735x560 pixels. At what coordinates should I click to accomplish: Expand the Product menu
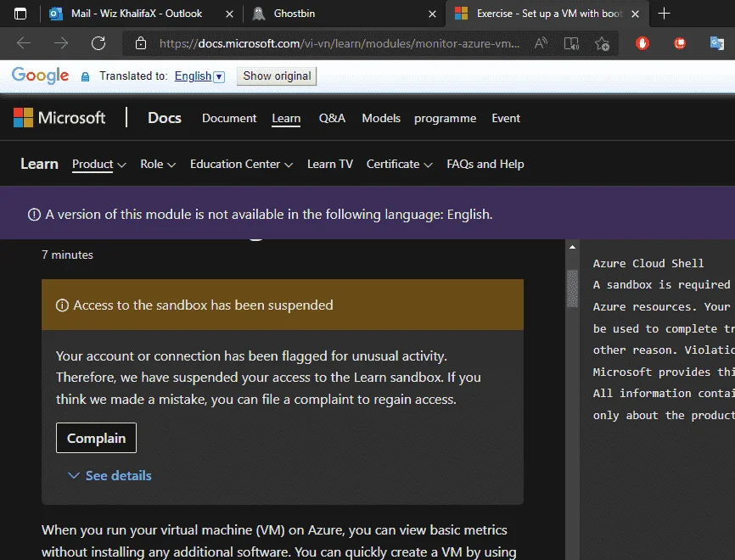99,164
